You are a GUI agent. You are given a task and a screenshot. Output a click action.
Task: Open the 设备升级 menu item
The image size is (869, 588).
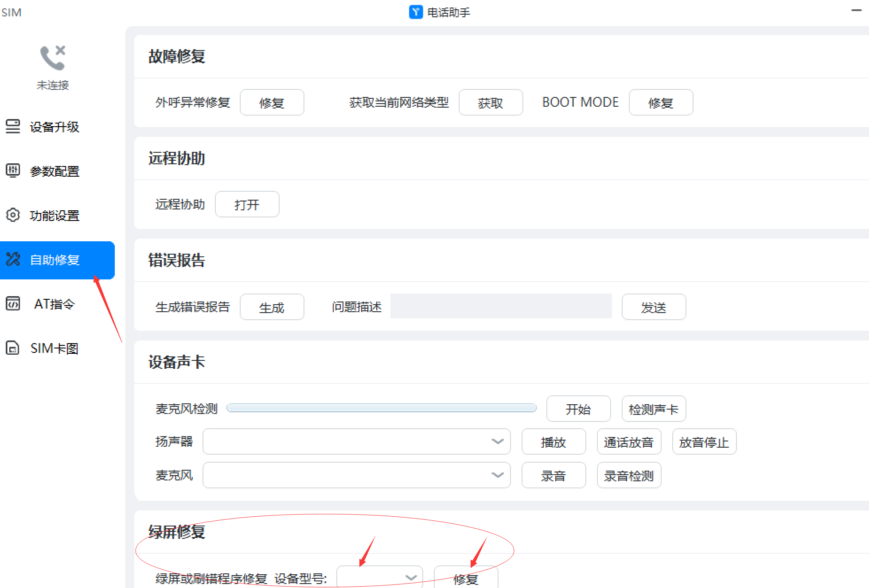(x=54, y=127)
